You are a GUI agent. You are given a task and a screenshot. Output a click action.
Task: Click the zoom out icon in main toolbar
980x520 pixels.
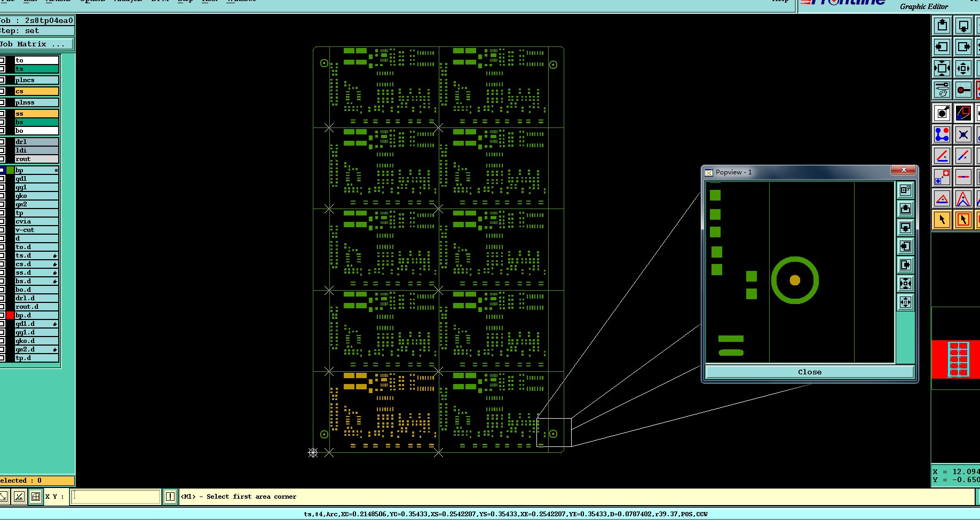pyautogui.click(x=963, y=68)
